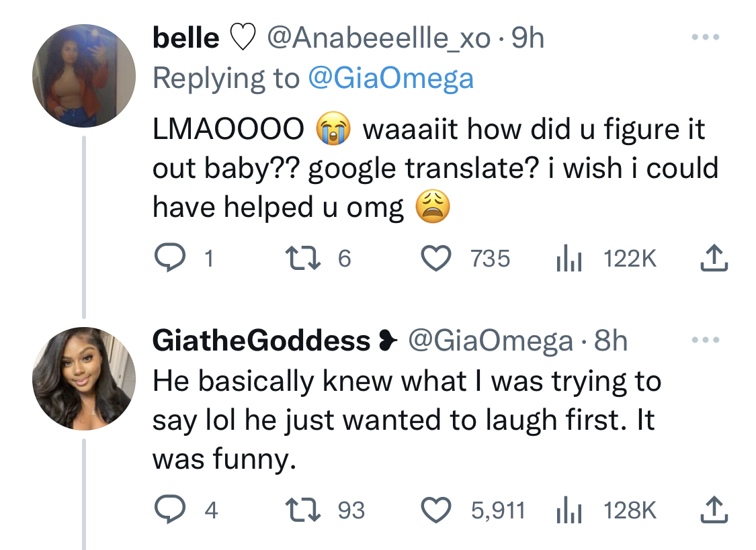The width and height of the screenshot is (756, 550).
Task: Open the @Anabeeellle_xo handle
Action: (378, 38)
